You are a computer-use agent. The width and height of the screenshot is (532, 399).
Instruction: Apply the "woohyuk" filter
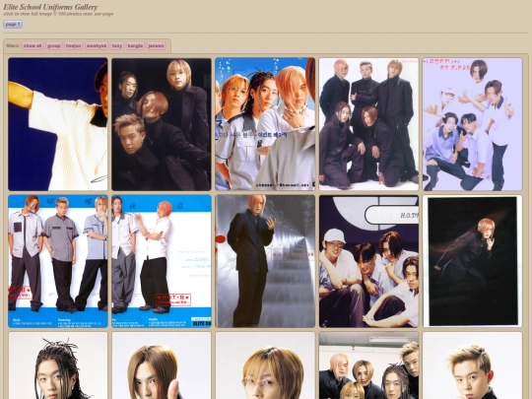click(97, 45)
